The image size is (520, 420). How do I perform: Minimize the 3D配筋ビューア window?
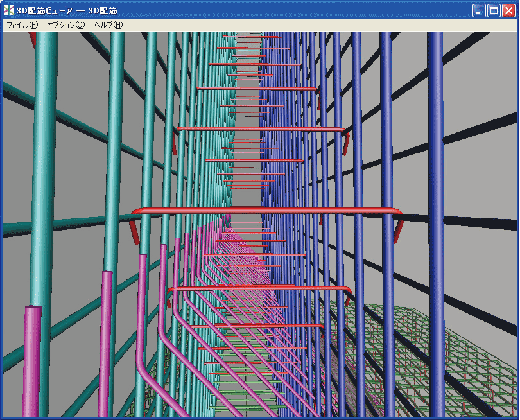[479, 11]
